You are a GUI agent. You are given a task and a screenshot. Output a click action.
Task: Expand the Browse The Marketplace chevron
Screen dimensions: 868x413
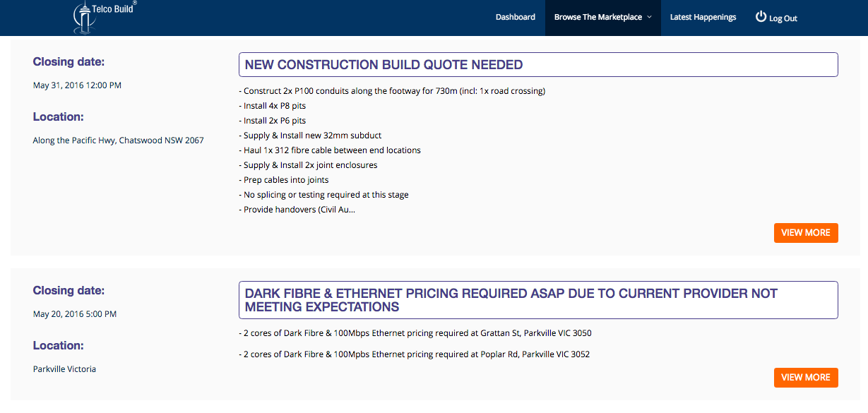coord(649,17)
